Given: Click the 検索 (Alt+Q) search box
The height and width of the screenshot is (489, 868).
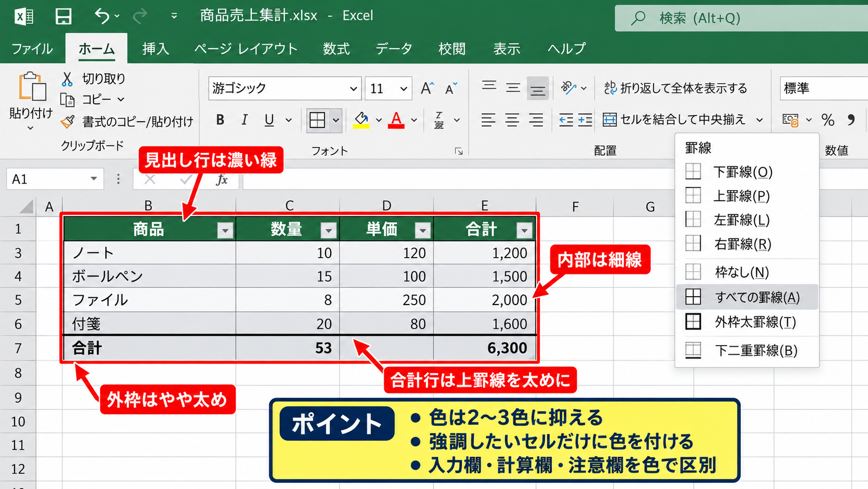Looking at the screenshot, I should [741, 18].
